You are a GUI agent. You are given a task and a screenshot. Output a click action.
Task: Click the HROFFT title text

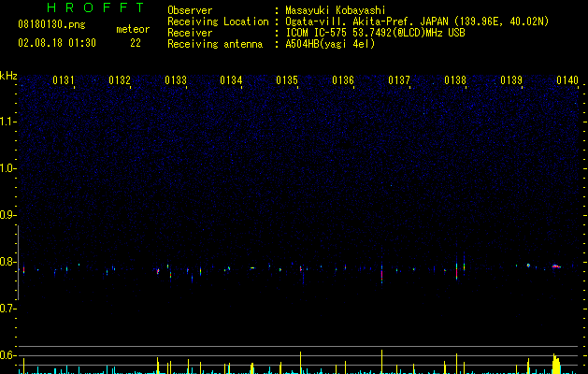pyautogui.click(x=95, y=7)
